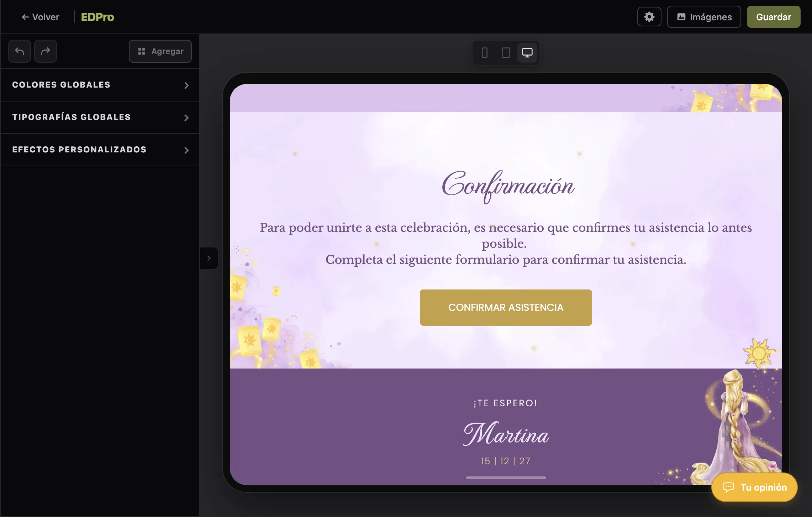Save changes with Guardar

[773, 17]
